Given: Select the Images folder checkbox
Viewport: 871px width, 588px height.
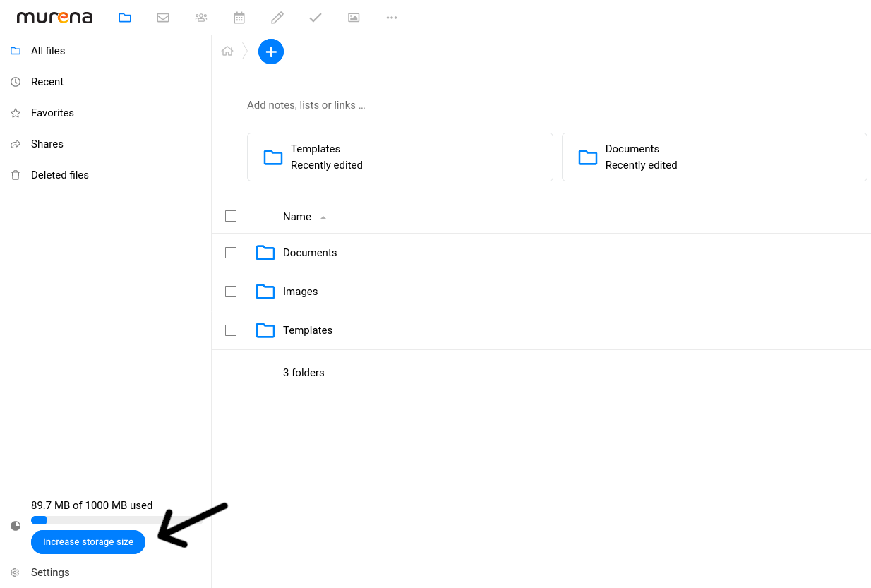Looking at the screenshot, I should (x=231, y=292).
